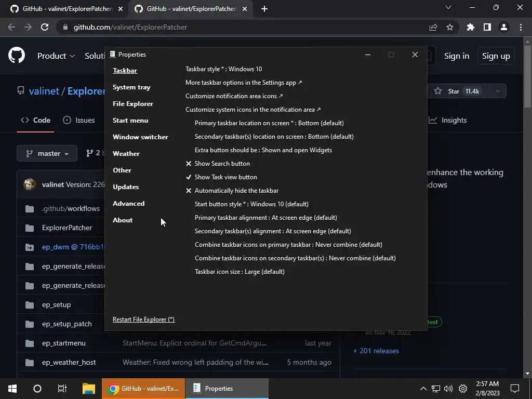Open Customize system icons in notification area
Viewport: 532px width, 399px height.
click(x=253, y=110)
